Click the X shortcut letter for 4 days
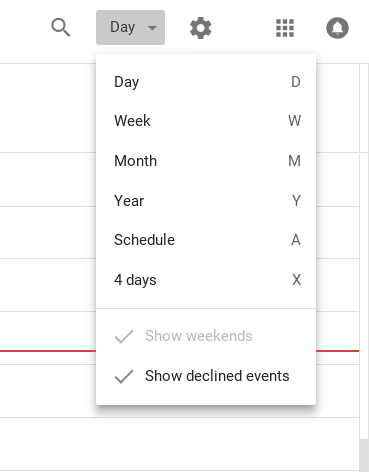 (x=296, y=280)
